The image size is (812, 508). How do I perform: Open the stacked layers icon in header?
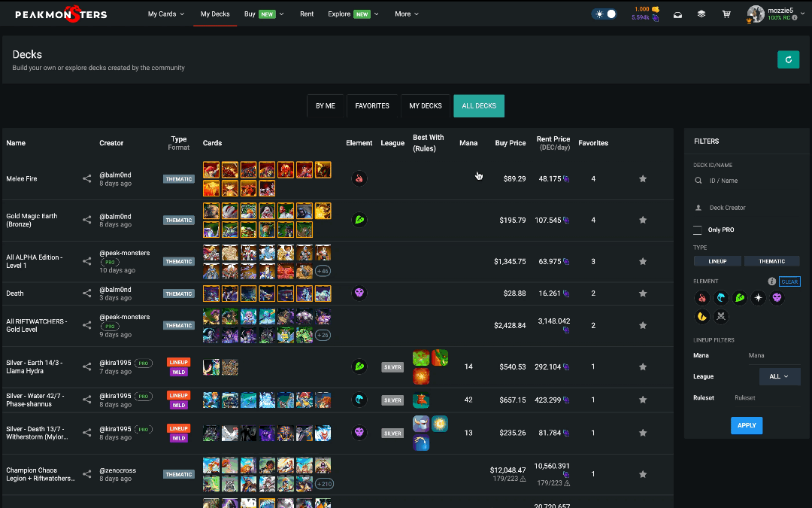(701, 14)
